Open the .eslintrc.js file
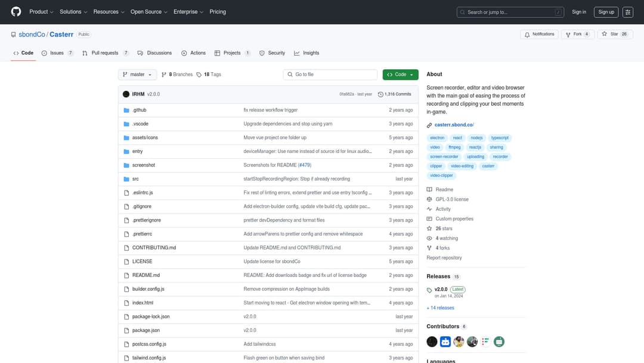 pos(143,193)
